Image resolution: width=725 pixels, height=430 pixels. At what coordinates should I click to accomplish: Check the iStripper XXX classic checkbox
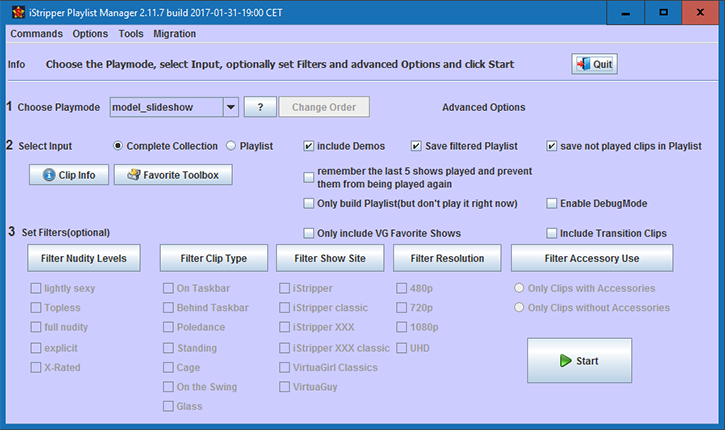(x=284, y=348)
